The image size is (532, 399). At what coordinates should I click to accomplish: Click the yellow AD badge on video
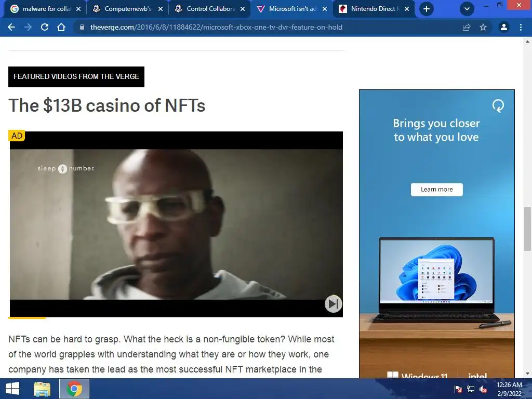pyautogui.click(x=17, y=136)
